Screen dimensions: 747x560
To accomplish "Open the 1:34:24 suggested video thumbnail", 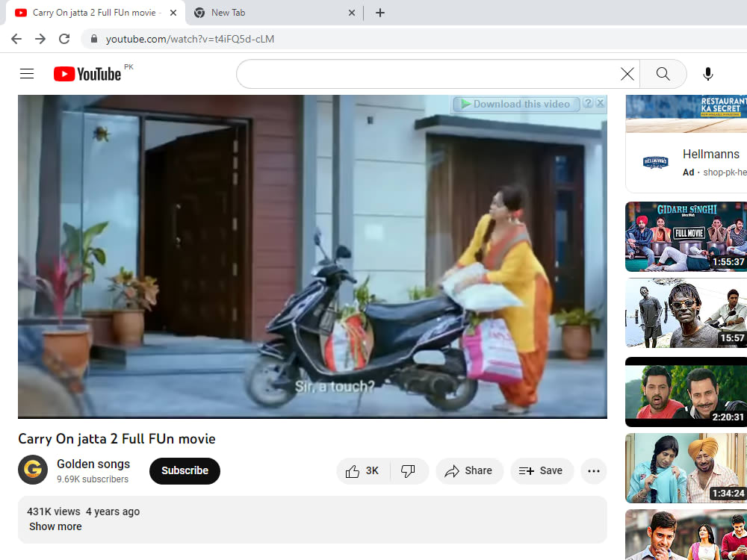I will click(x=686, y=468).
